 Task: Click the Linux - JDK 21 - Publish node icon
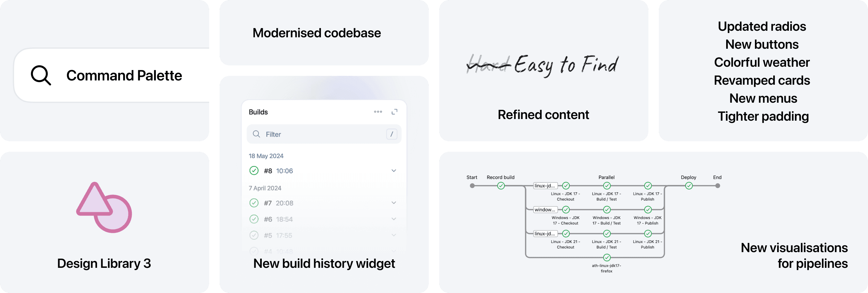647,233
